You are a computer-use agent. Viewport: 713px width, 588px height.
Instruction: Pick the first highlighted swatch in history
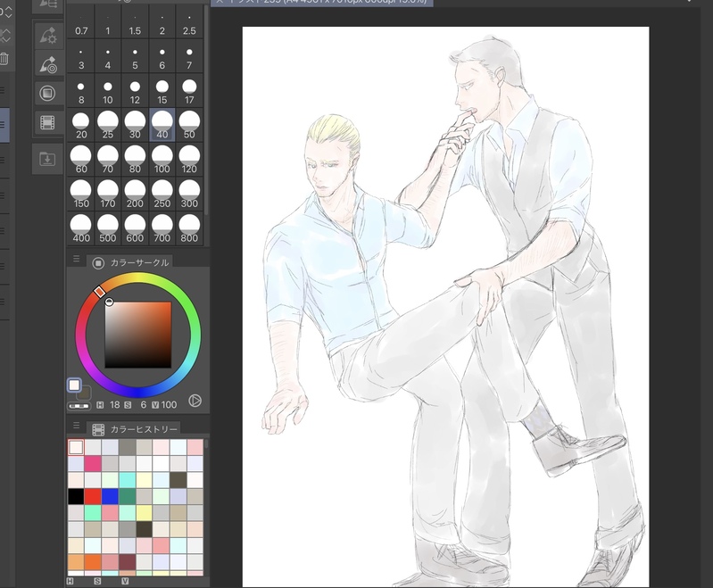pos(76,447)
